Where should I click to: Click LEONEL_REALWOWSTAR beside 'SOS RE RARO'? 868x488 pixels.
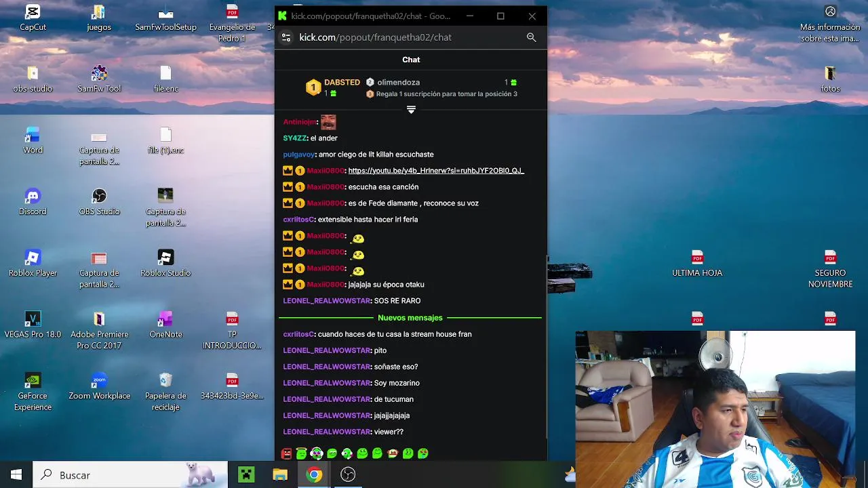click(327, 301)
